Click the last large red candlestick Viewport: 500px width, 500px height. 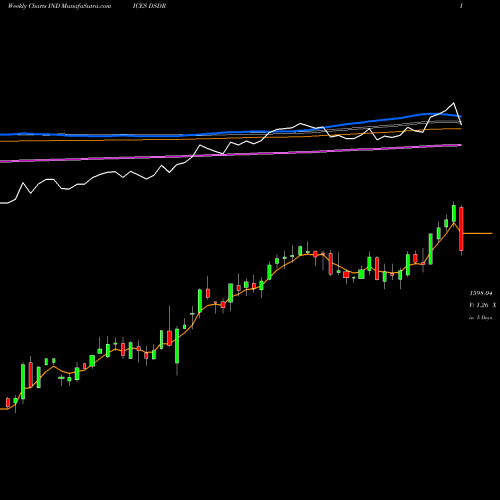461,229
